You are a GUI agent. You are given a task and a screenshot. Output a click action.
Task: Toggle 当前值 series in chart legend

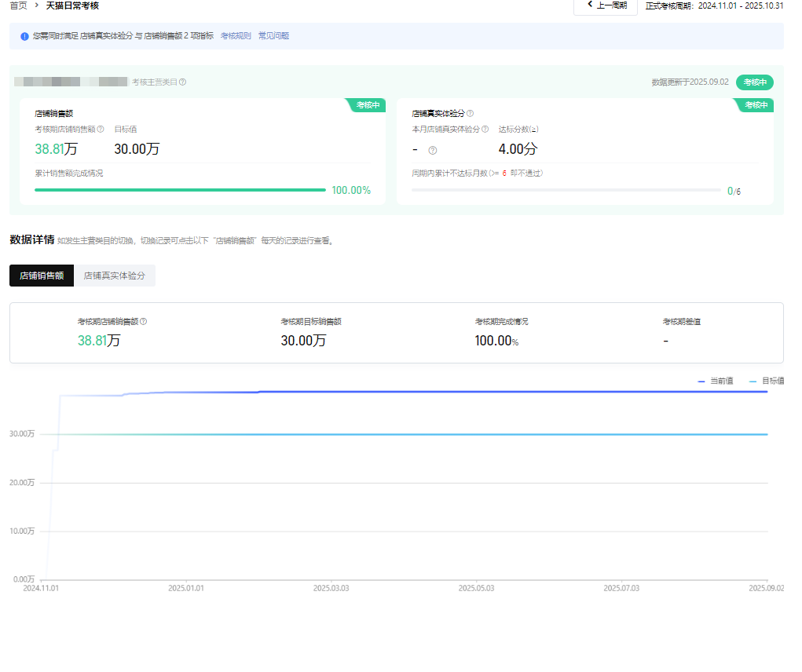pyautogui.click(x=716, y=381)
